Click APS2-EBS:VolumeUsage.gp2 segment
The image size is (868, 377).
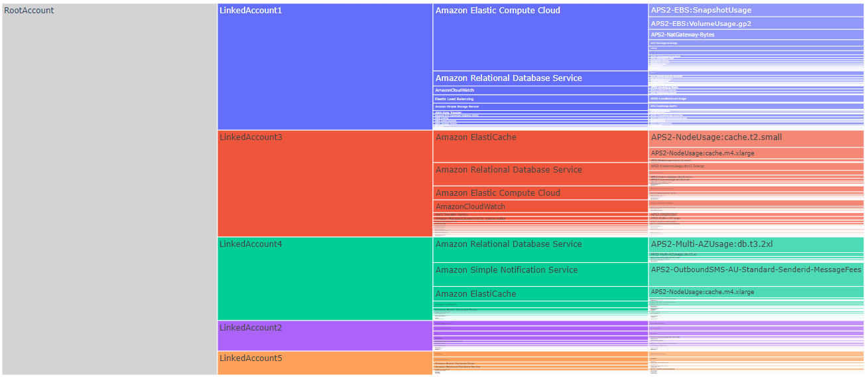pos(757,23)
